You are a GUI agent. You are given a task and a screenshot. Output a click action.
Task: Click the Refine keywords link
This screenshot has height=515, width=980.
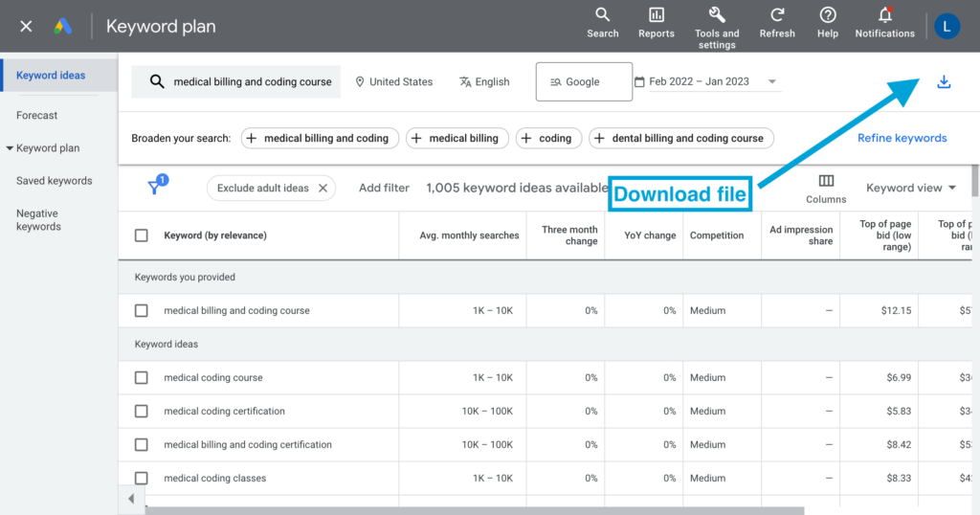[902, 138]
